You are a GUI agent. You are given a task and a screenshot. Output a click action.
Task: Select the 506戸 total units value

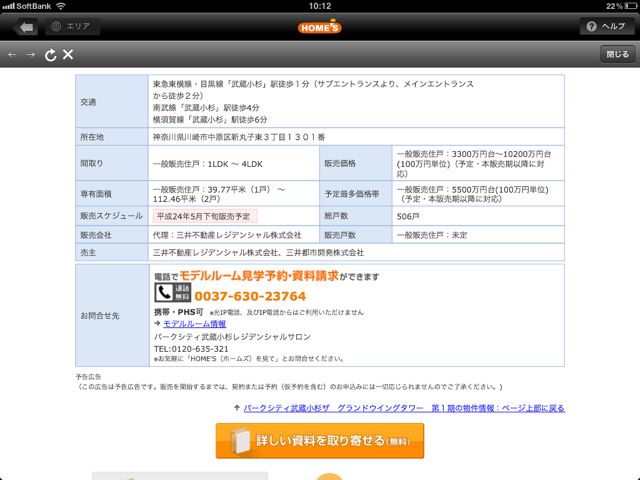[x=408, y=216]
